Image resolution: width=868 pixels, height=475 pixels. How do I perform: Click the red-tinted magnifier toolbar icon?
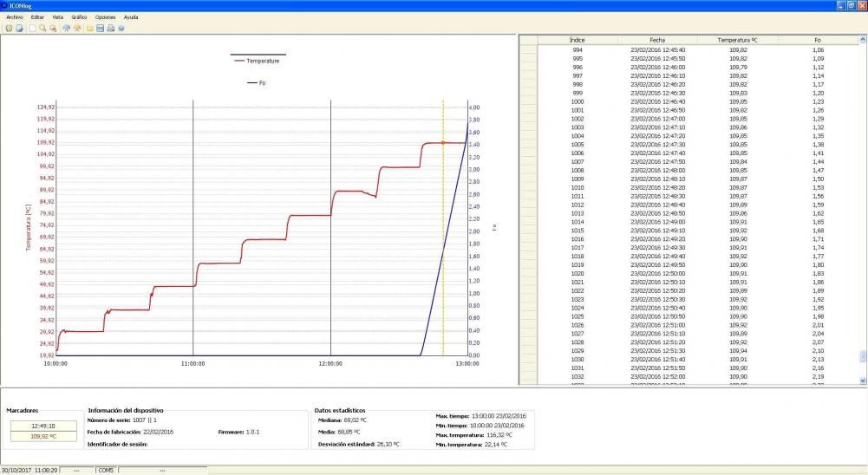[x=53, y=28]
